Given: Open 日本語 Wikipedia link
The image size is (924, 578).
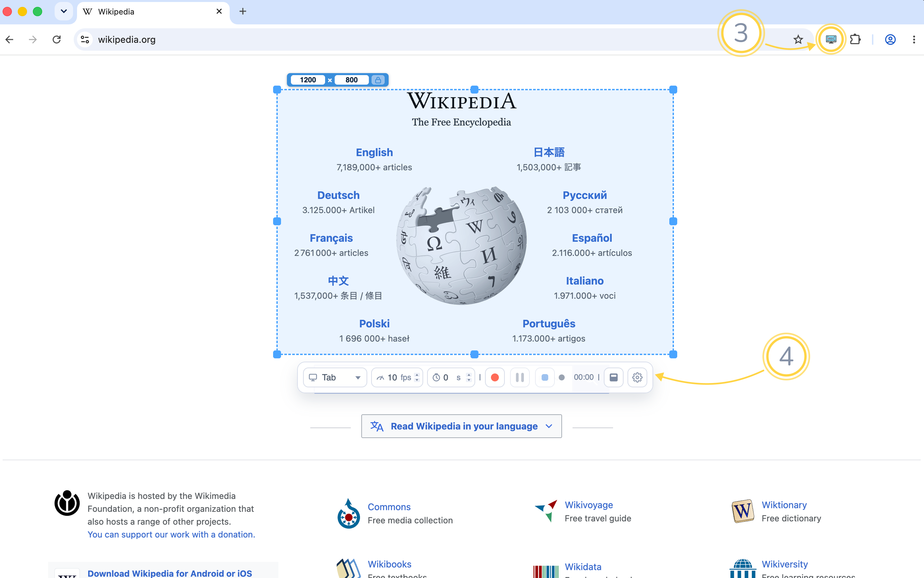Looking at the screenshot, I should pos(549,152).
